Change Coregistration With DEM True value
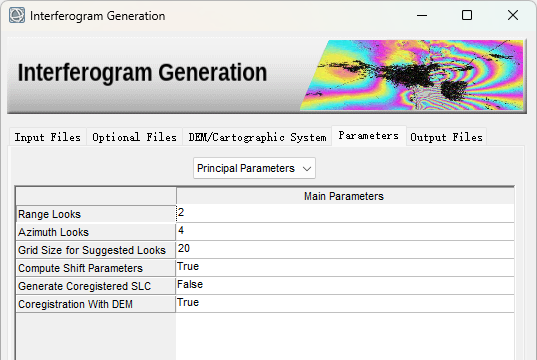Screen dimensions: 537x360 (345, 303)
